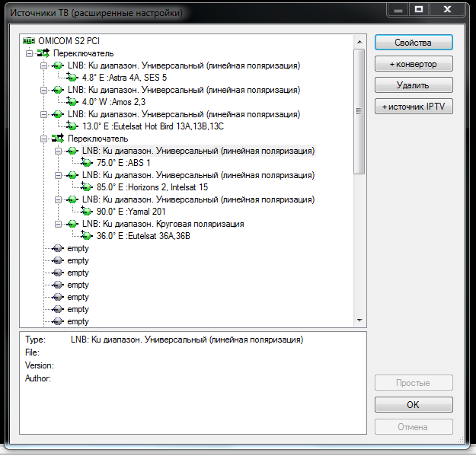Click the LNB icon above 75.0° E ABS 1
Screen dimensions: 476x456
pyautogui.click(x=72, y=151)
